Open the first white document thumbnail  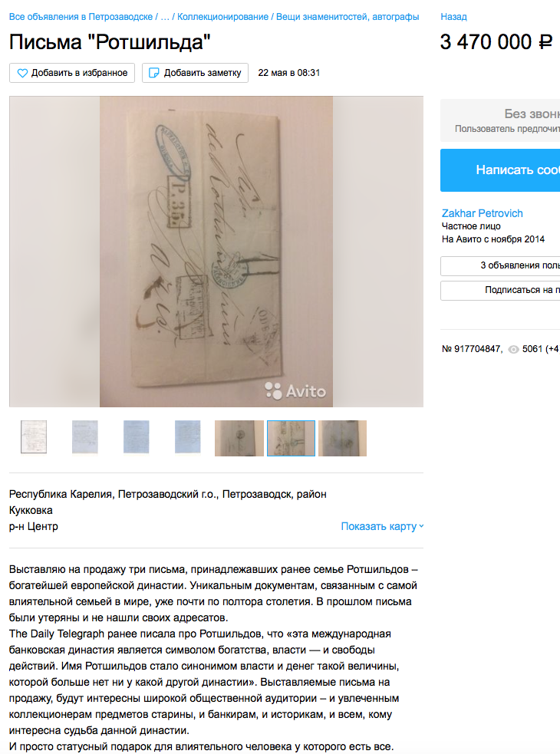click(x=34, y=437)
